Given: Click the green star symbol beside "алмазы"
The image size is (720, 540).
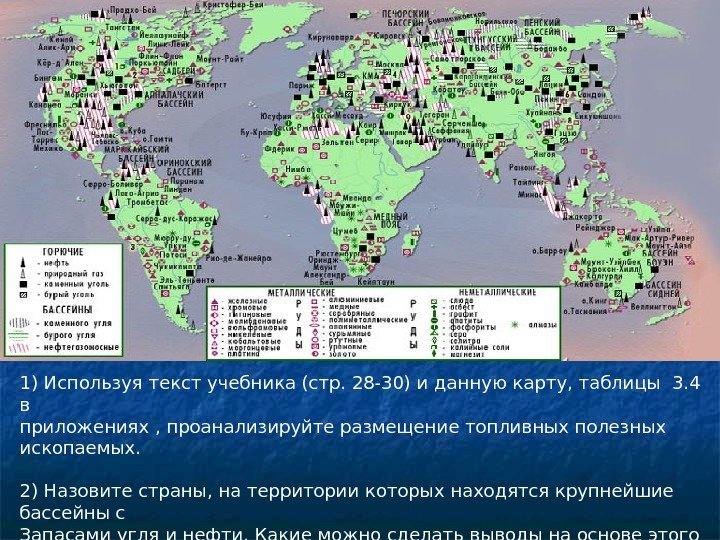Looking at the screenshot, I should [x=515, y=325].
